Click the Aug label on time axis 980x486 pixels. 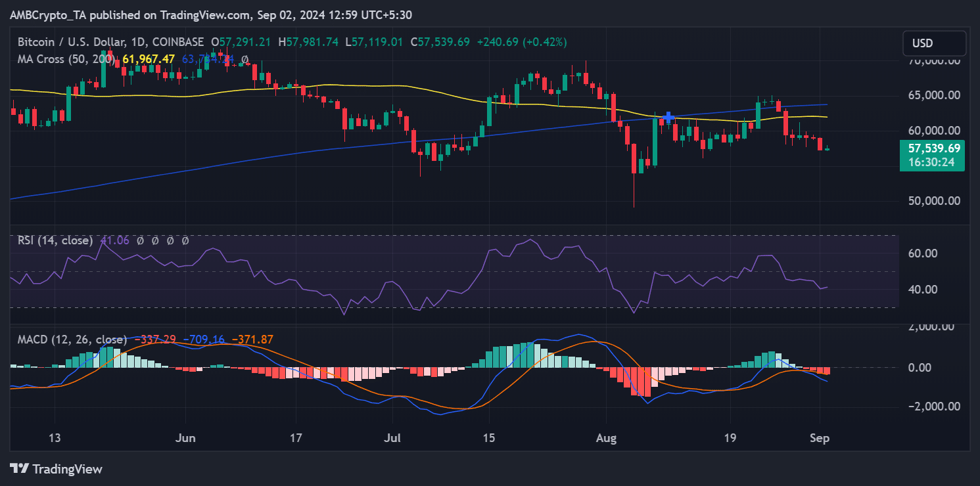pos(607,437)
